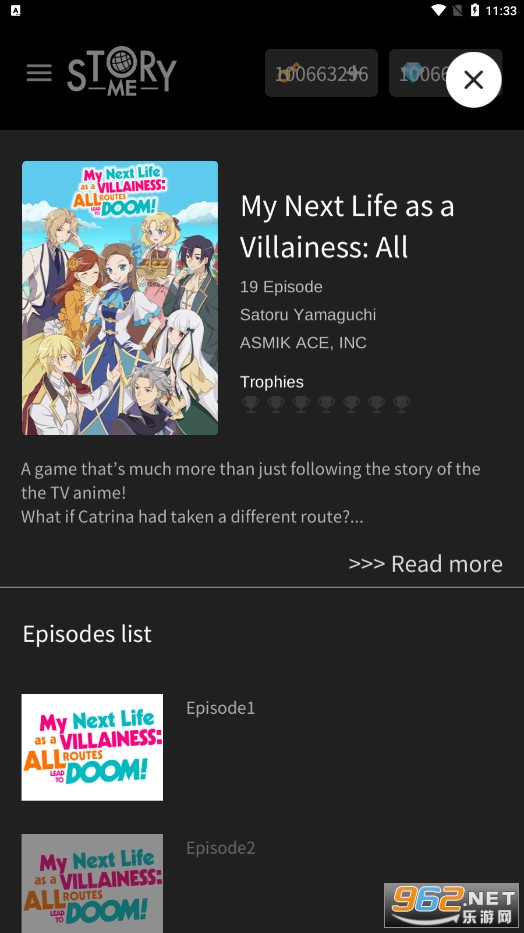Close the overlay with the X button

pos(473,80)
